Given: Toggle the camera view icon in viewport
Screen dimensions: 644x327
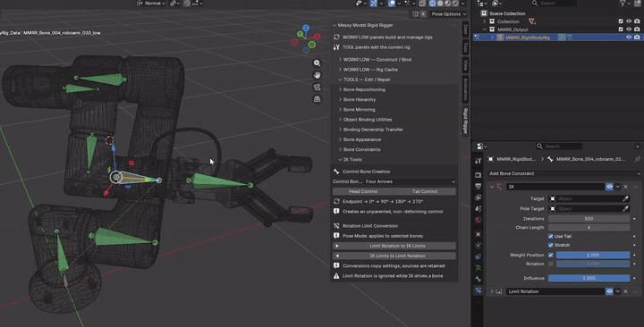Looking at the screenshot, I should [x=317, y=87].
